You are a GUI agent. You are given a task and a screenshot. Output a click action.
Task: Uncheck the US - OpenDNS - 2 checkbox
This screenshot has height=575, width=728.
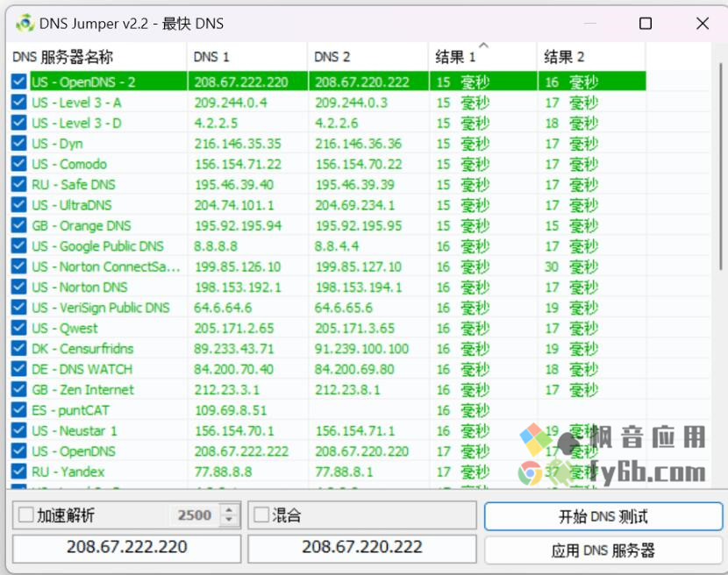click(x=19, y=82)
